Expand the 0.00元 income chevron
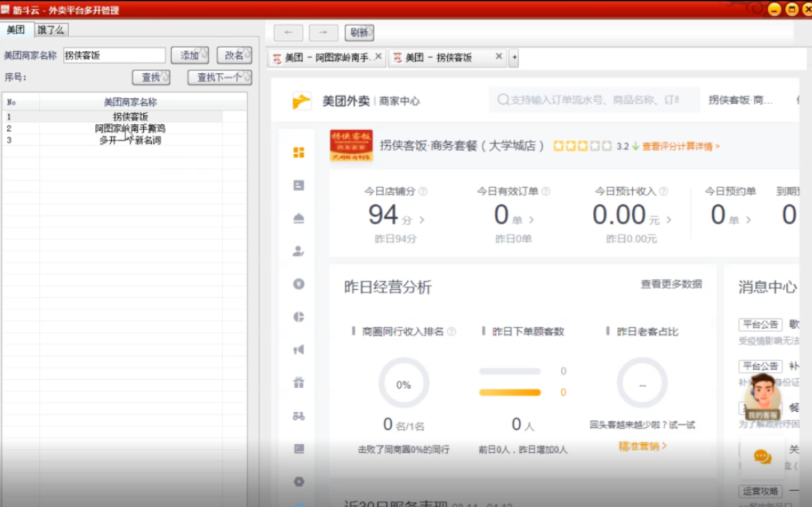The image size is (812, 507). pyautogui.click(x=668, y=220)
